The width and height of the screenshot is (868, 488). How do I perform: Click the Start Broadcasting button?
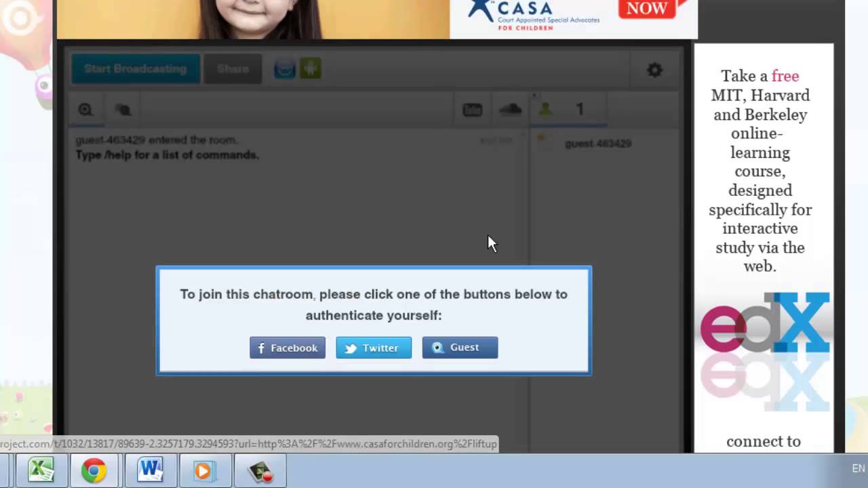pyautogui.click(x=136, y=69)
